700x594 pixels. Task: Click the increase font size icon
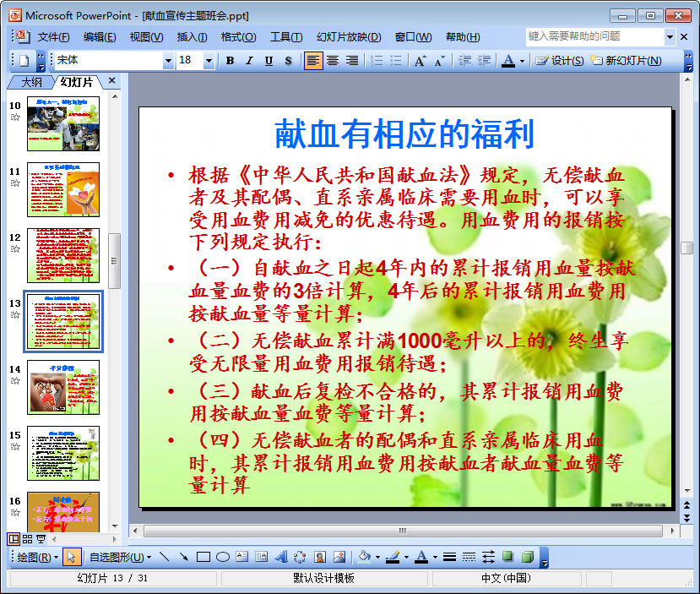(420, 61)
